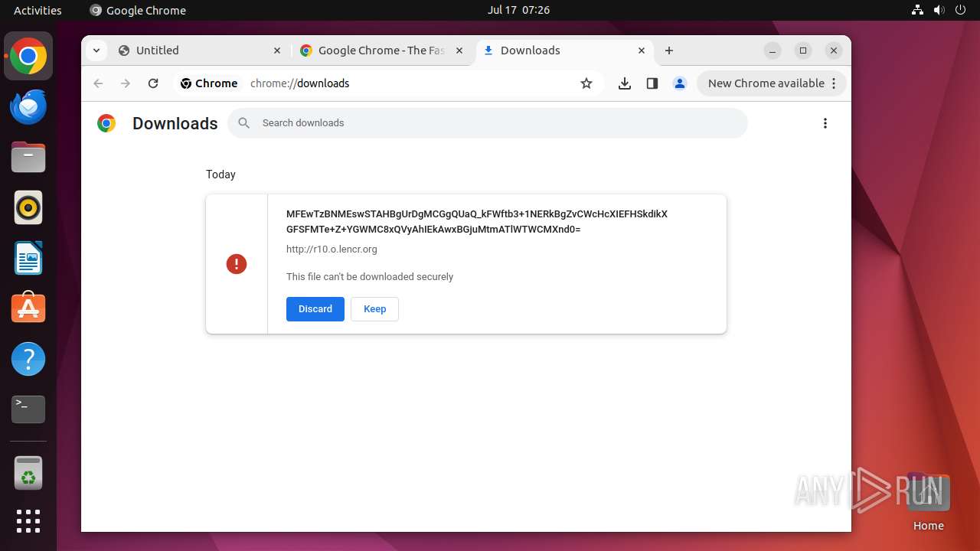Launch Google Chrome from the dock
The width and height of the screenshot is (980, 551).
pyautogui.click(x=28, y=56)
